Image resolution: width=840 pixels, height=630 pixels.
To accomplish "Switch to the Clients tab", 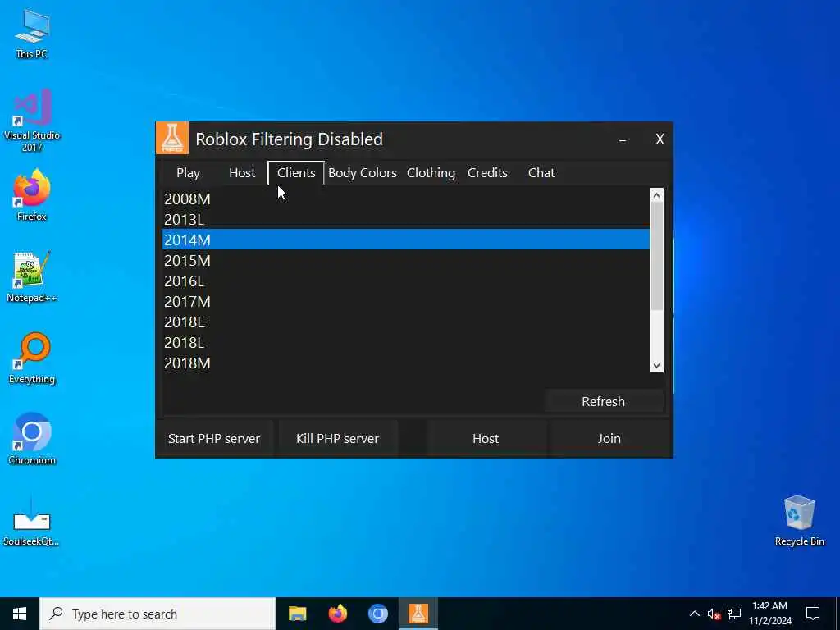I will pos(295,173).
